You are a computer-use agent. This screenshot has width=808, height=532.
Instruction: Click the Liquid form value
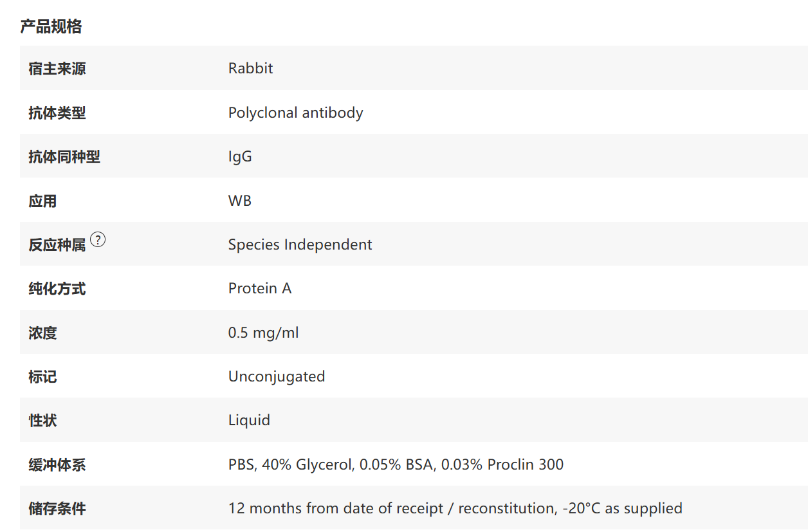coord(249,420)
